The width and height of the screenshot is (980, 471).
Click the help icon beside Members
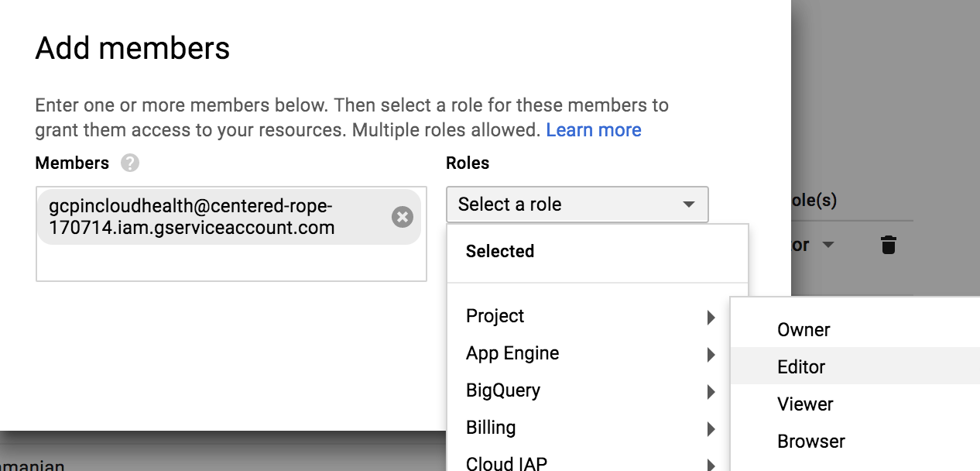point(130,163)
